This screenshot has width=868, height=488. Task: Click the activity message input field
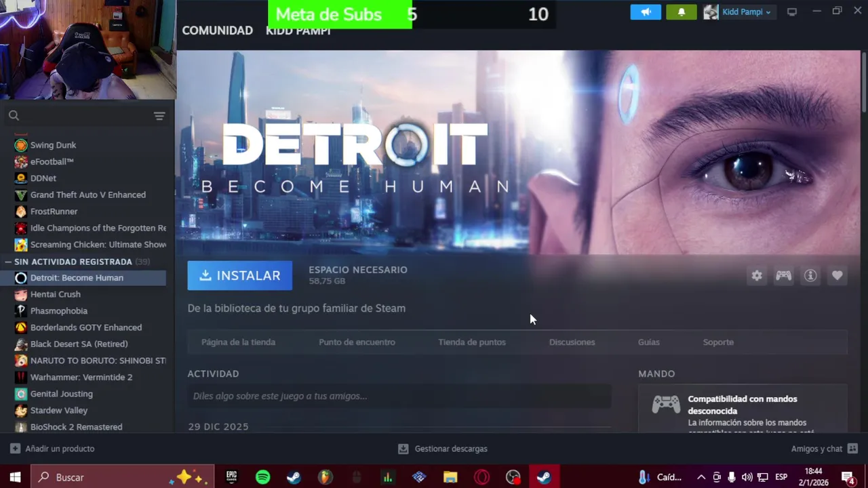tap(399, 396)
